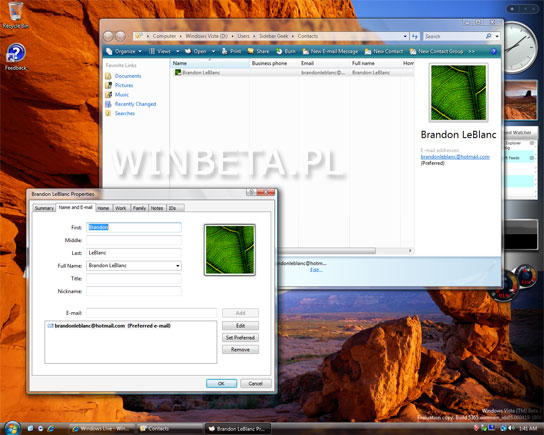Image resolution: width=544 pixels, height=435 pixels.
Task: Click the Middle name input field
Action: click(134, 240)
